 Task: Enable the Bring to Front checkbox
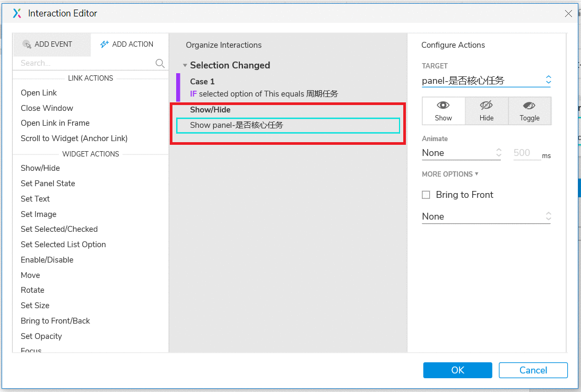(x=426, y=195)
